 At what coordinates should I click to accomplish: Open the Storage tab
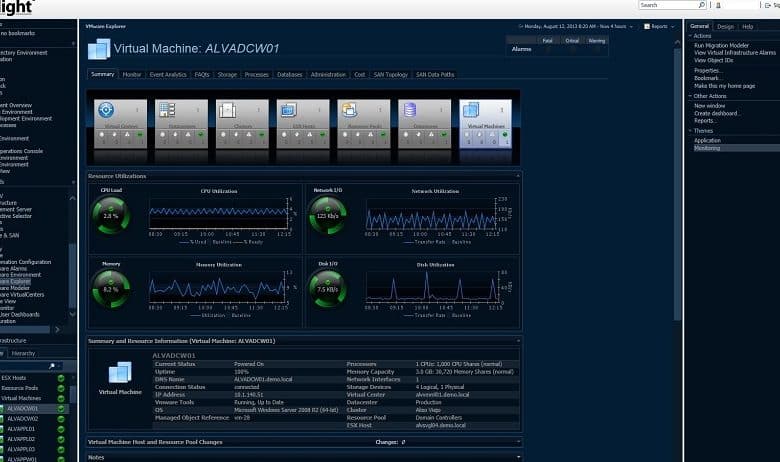(x=227, y=75)
